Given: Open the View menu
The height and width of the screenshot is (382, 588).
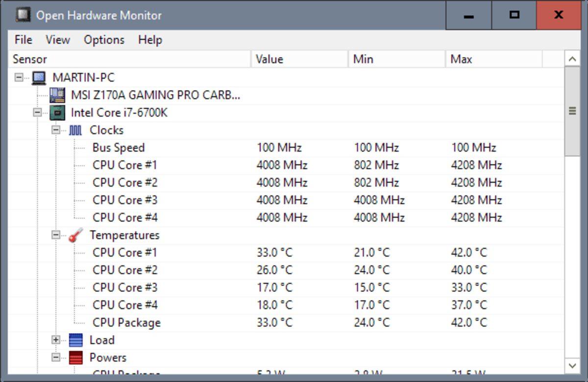Looking at the screenshot, I should pyautogui.click(x=58, y=40).
